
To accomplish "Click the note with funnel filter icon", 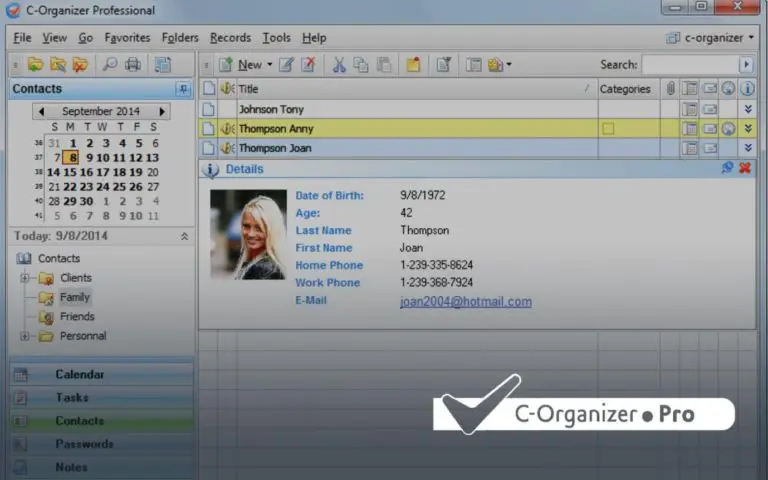I will point(443,65).
